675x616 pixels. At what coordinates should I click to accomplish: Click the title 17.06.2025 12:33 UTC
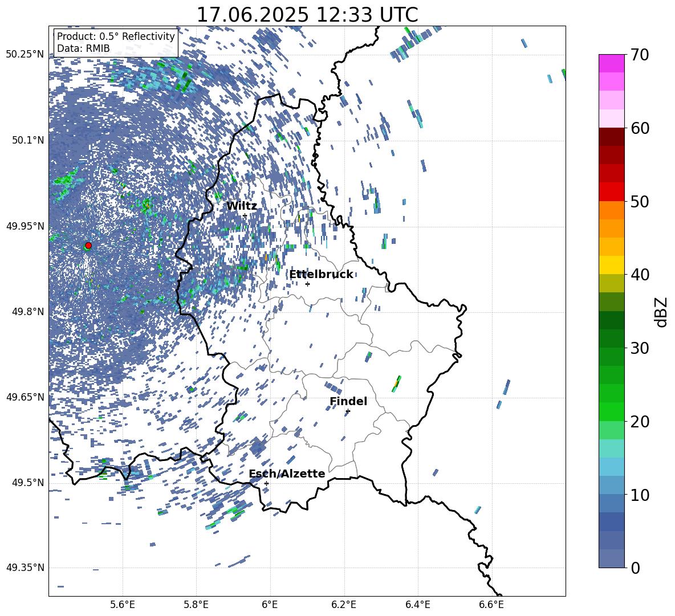pyautogui.click(x=307, y=15)
